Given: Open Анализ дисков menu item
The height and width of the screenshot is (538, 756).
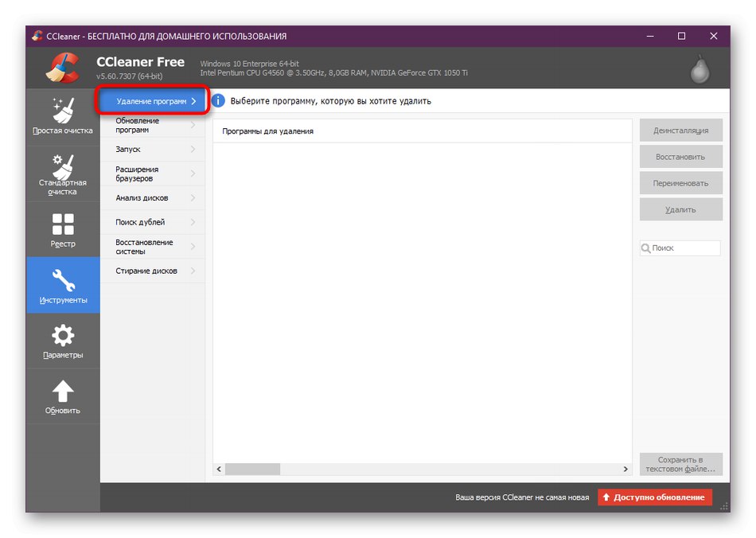Looking at the screenshot, I should coord(152,197).
